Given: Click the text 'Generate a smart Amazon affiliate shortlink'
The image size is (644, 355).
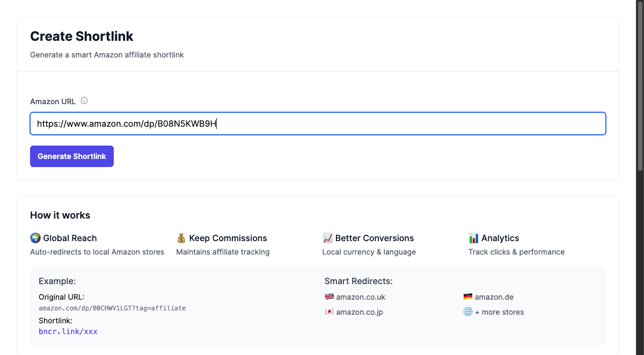Looking at the screenshot, I should [107, 55].
